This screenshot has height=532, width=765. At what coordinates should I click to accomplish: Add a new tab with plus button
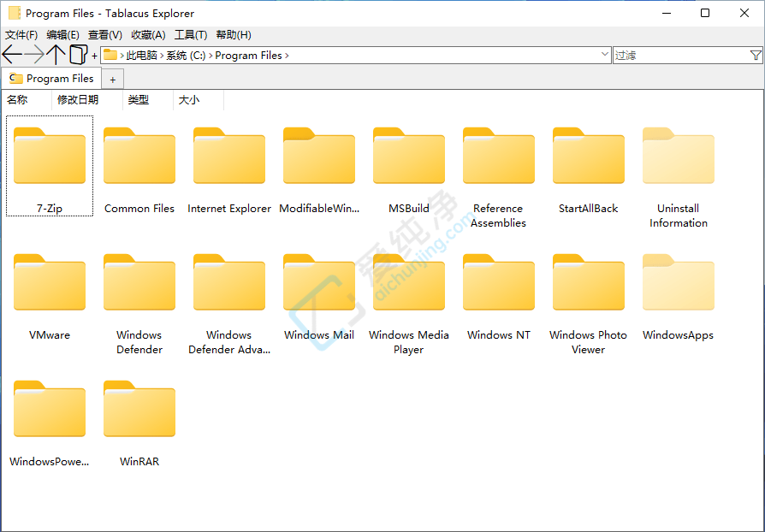tap(113, 80)
